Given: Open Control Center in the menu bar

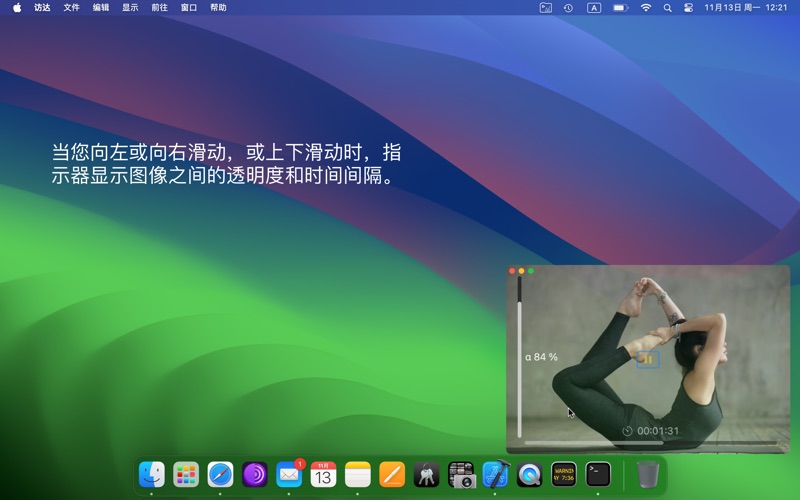Looking at the screenshot, I should [x=688, y=7].
